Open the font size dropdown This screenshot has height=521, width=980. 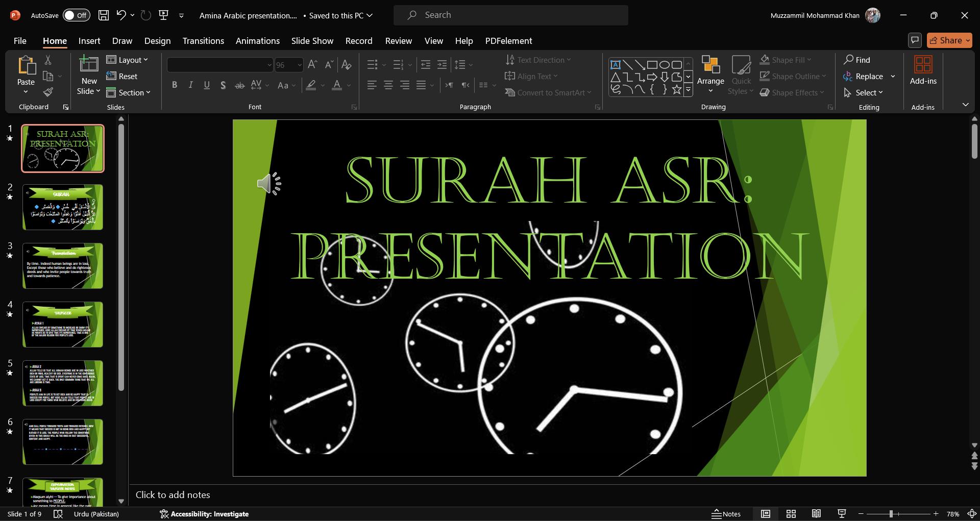(299, 65)
